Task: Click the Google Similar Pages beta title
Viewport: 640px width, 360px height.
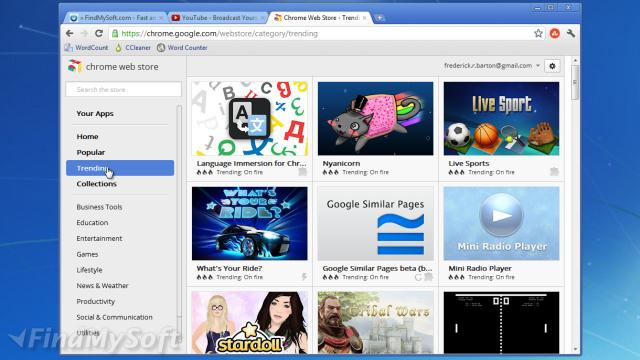Action: (x=377, y=268)
